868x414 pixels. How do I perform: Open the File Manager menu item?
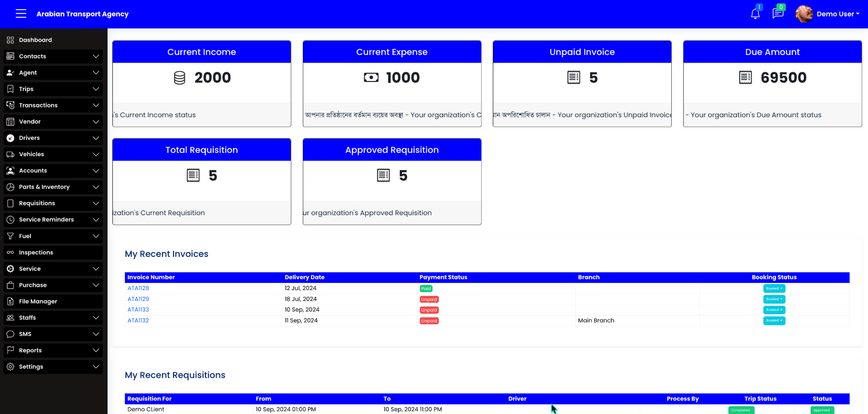pyautogui.click(x=53, y=301)
